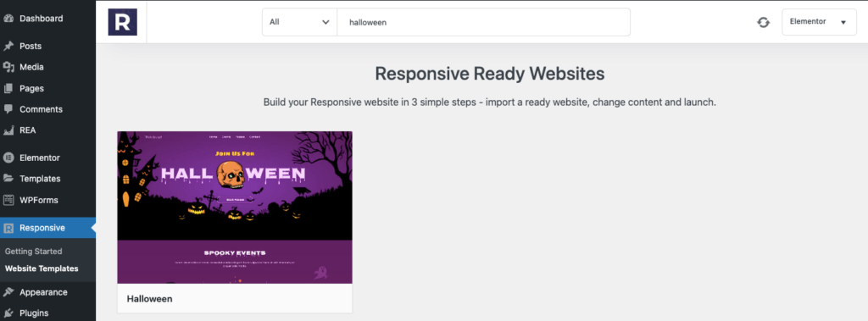Screen dimensions: 868x321
Task: Open the All category dropdown
Action: click(299, 22)
